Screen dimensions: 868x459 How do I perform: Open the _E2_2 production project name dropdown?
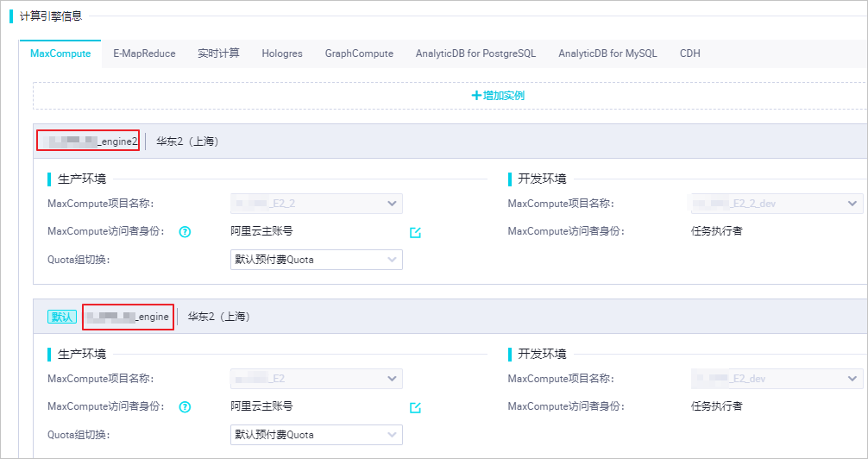[x=316, y=204]
